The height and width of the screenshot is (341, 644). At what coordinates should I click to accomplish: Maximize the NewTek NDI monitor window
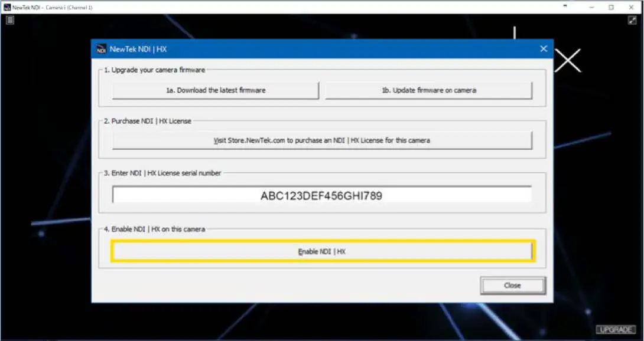pyautogui.click(x=611, y=8)
